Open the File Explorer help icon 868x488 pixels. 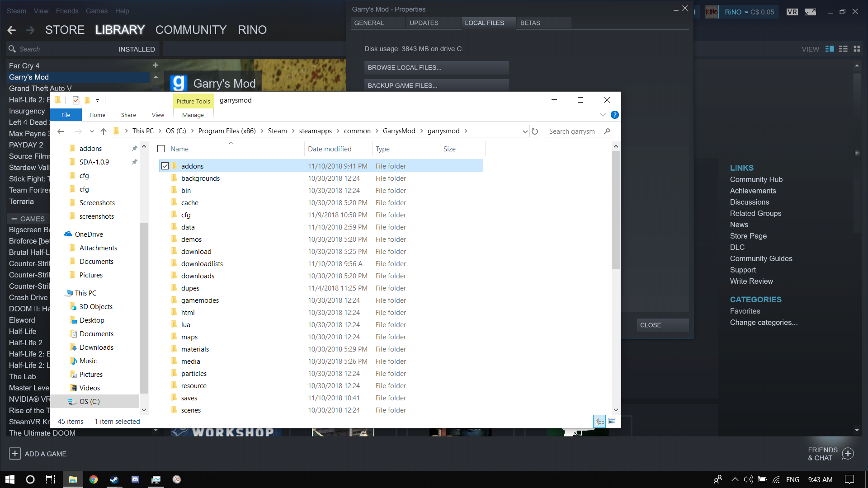tap(614, 115)
